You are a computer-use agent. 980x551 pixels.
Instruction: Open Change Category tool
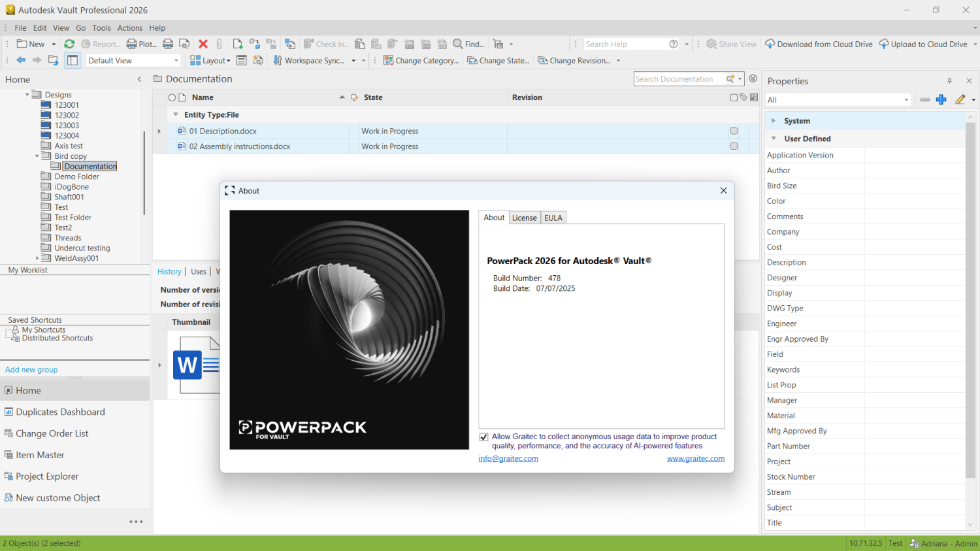(x=421, y=60)
